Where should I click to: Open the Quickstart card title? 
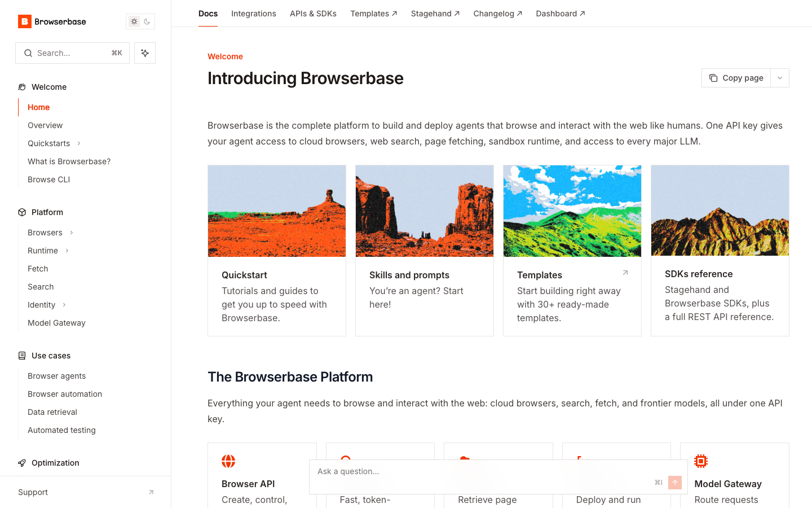(x=244, y=275)
